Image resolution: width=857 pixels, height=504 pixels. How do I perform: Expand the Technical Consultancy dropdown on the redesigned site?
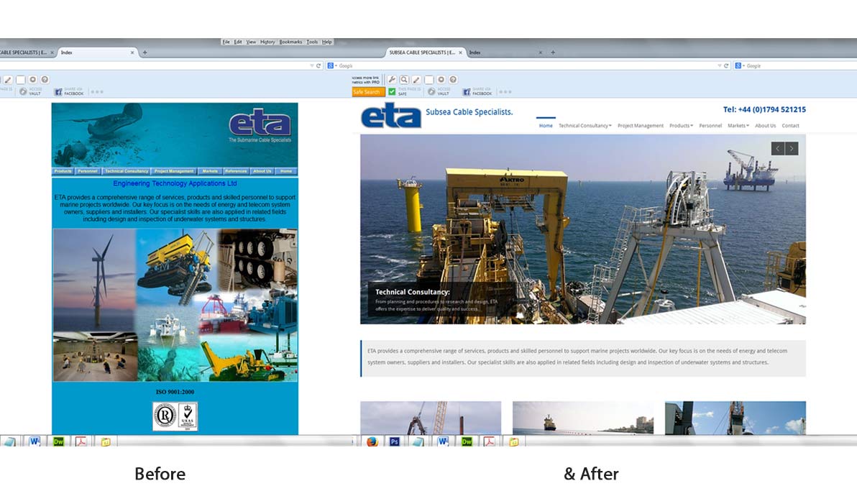tap(585, 126)
